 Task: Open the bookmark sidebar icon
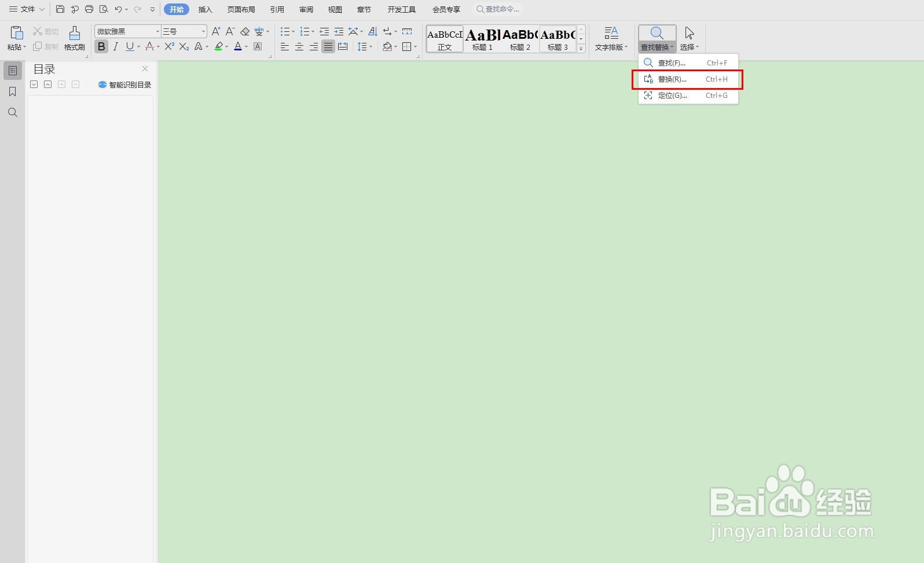tap(13, 92)
